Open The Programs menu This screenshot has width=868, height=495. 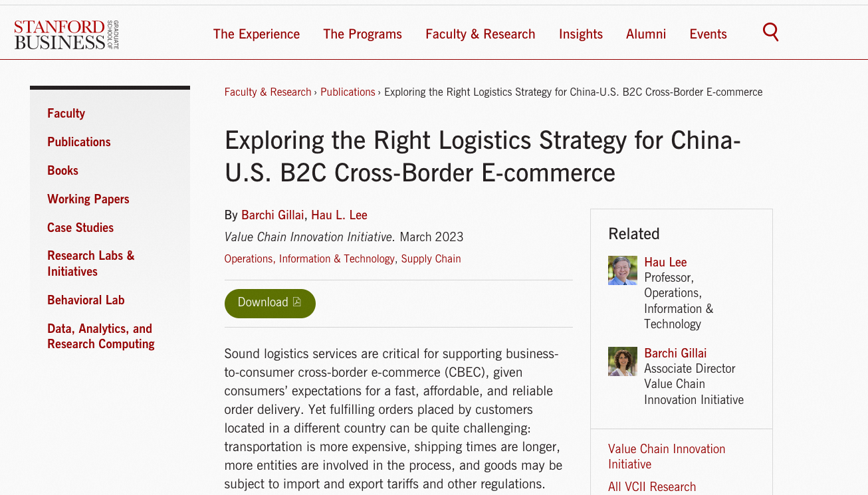coord(362,34)
